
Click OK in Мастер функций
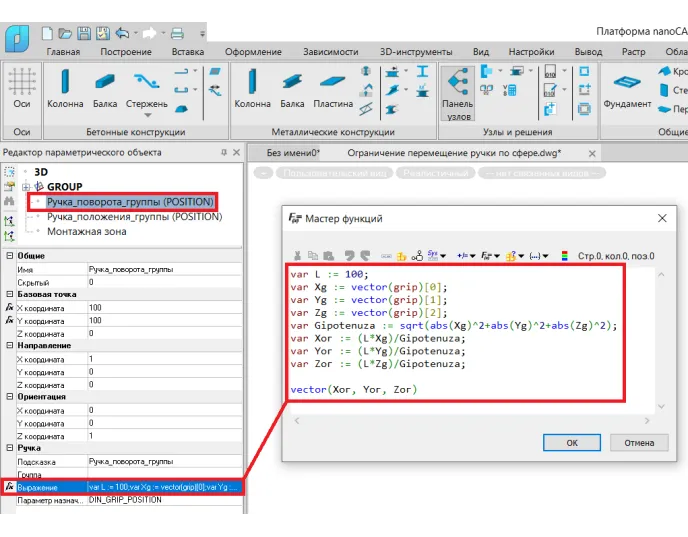coord(572,443)
